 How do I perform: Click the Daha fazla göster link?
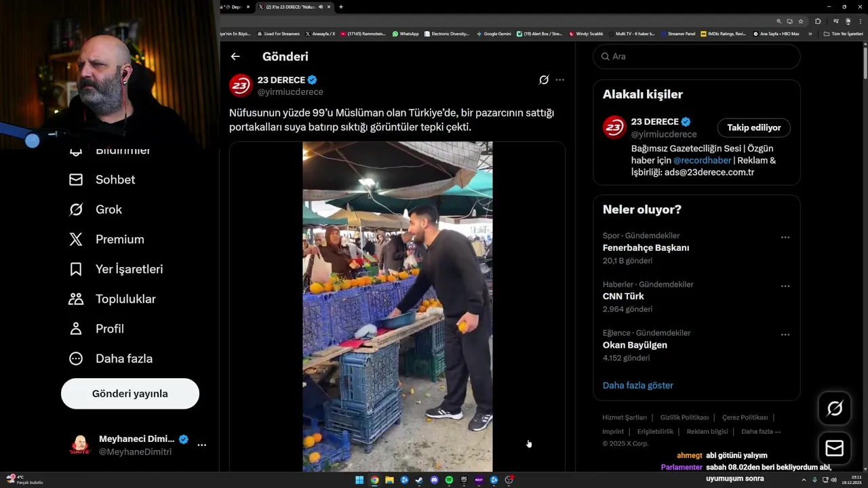(x=638, y=385)
